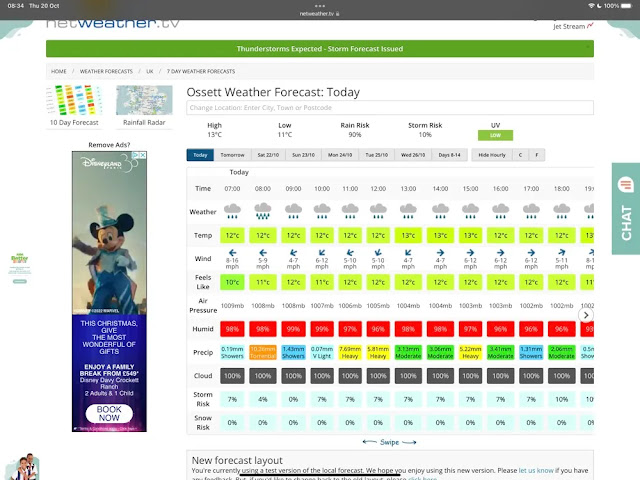Tap the netweather.tv address bar

pyautogui.click(x=320, y=13)
